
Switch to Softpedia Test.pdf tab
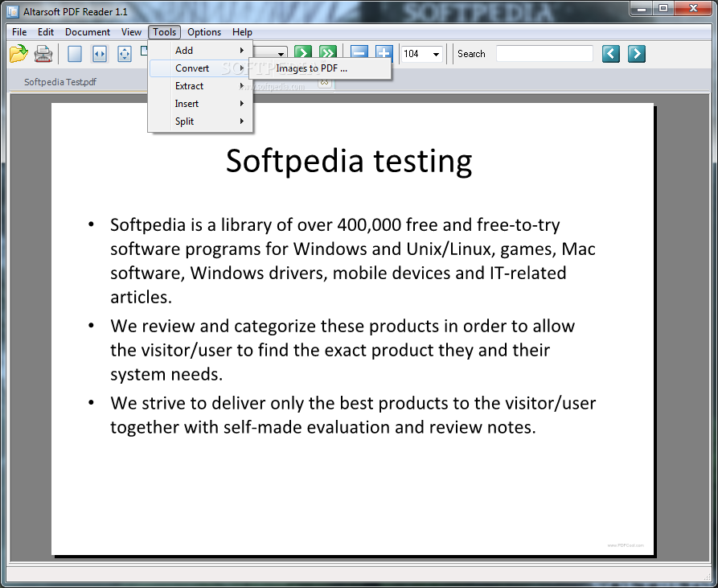click(60, 82)
